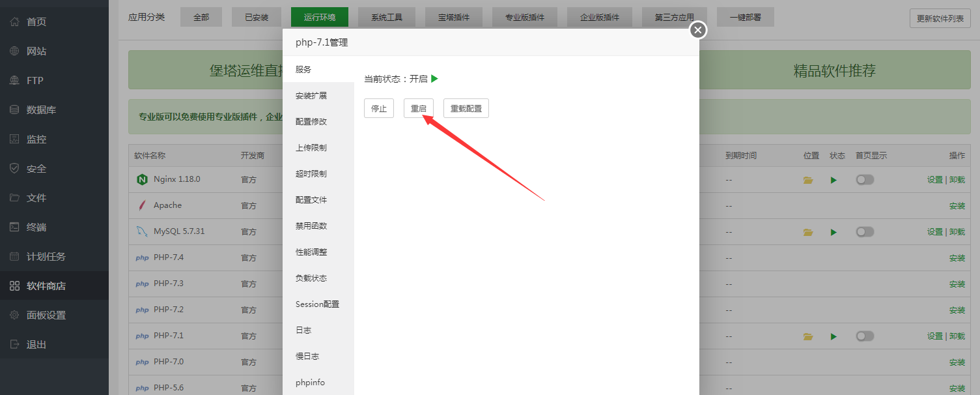The height and width of the screenshot is (395, 980).
Task: Open FTP in the sidebar
Action: [x=54, y=80]
